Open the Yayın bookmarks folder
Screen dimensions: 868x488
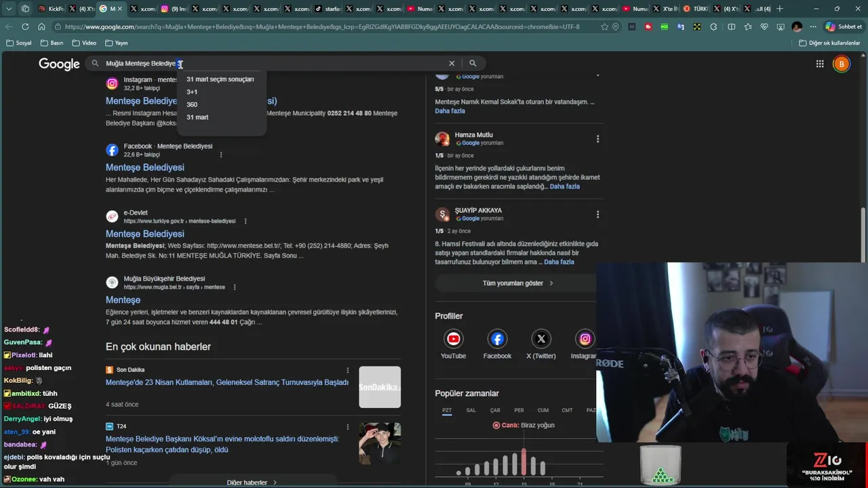pyautogui.click(x=117, y=43)
